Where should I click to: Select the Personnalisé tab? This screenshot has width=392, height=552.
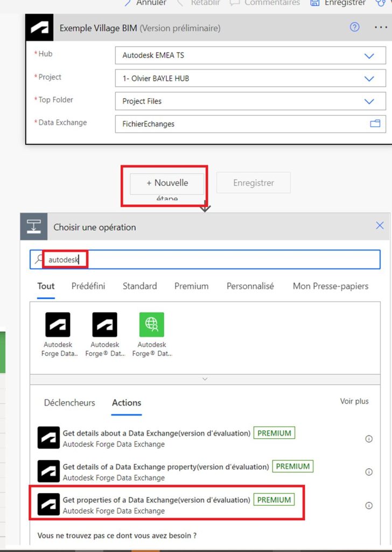(250, 286)
